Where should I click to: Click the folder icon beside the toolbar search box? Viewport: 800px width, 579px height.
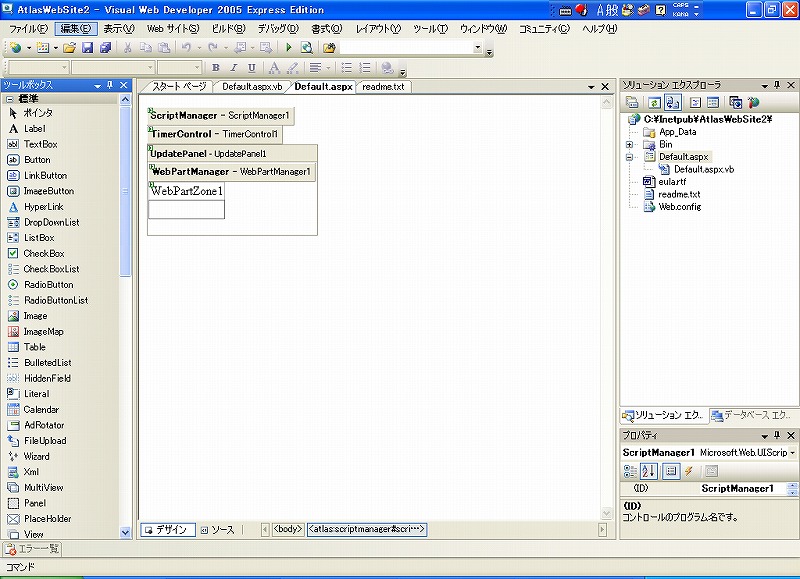(x=329, y=48)
